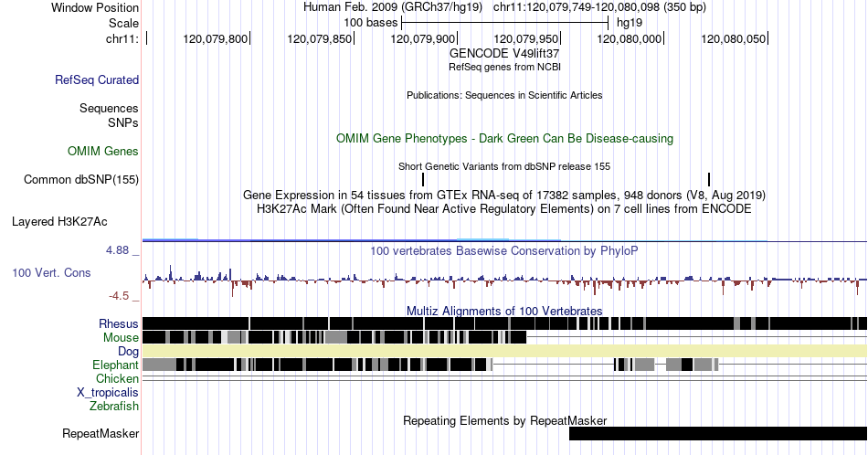868x455 pixels.
Task: Click the 4.88 PhyloP upper axis value
Action: click(x=117, y=250)
